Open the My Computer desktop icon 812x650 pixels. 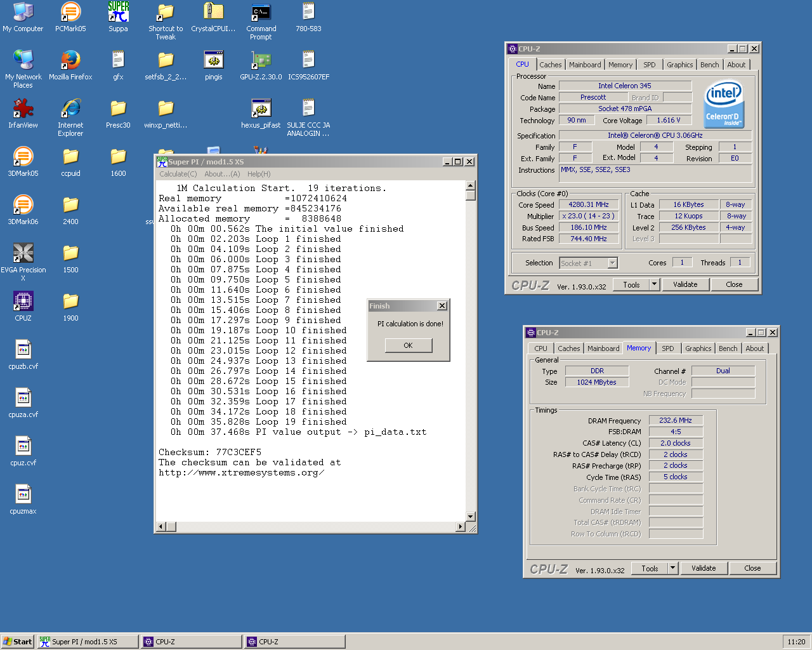pos(23,17)
